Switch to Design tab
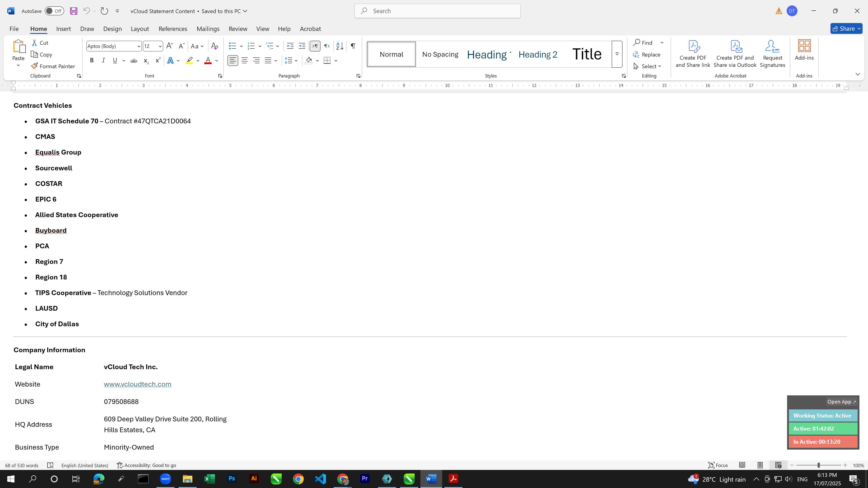The image size is (868, 488). pos(112,29)
